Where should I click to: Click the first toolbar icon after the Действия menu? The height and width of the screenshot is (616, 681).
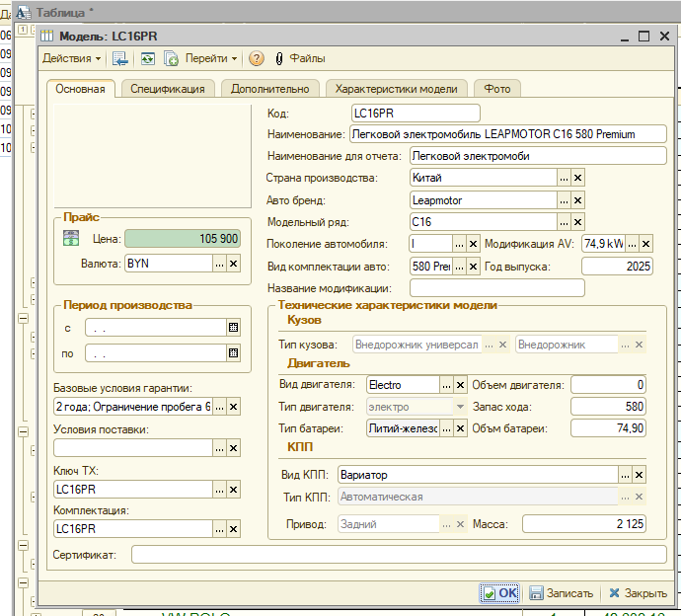(119, 59)
